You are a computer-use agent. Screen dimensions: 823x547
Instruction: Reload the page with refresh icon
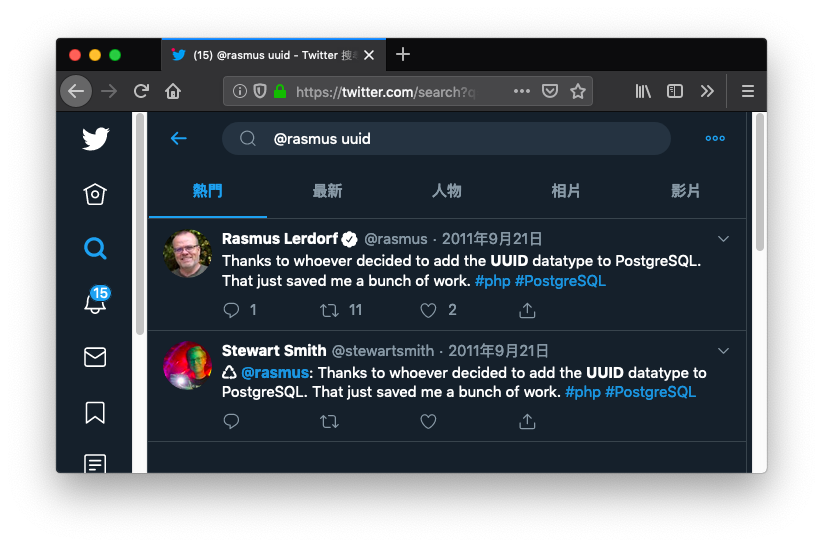141,91
